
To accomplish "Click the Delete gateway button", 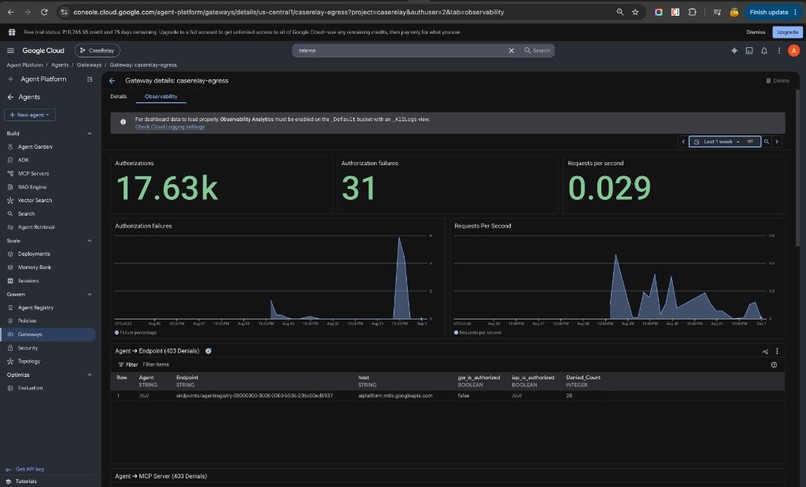I will click(777, 81).
